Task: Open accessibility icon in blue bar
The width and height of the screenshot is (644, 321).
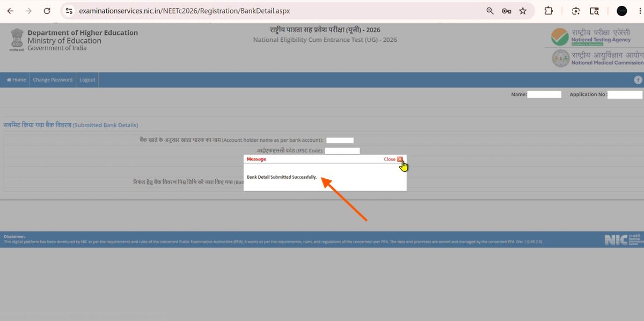Action: 638,80
